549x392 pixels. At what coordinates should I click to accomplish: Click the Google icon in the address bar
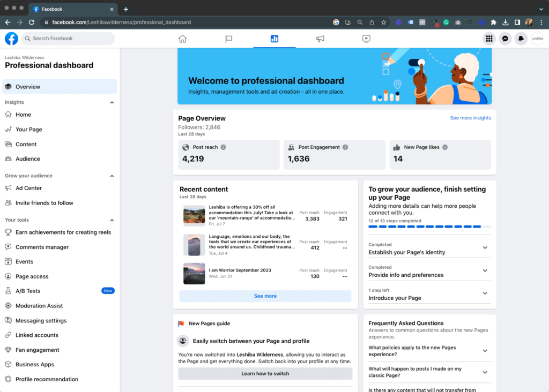[x=336, y=22]
